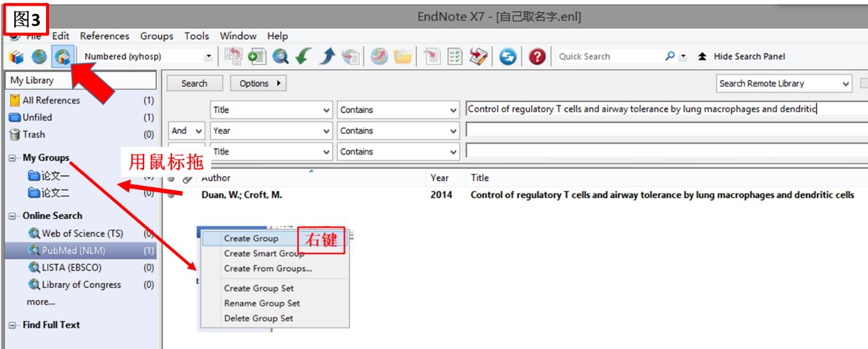
Task: Click the Hide Search Panel arrow icon
Action: (702, 57)
